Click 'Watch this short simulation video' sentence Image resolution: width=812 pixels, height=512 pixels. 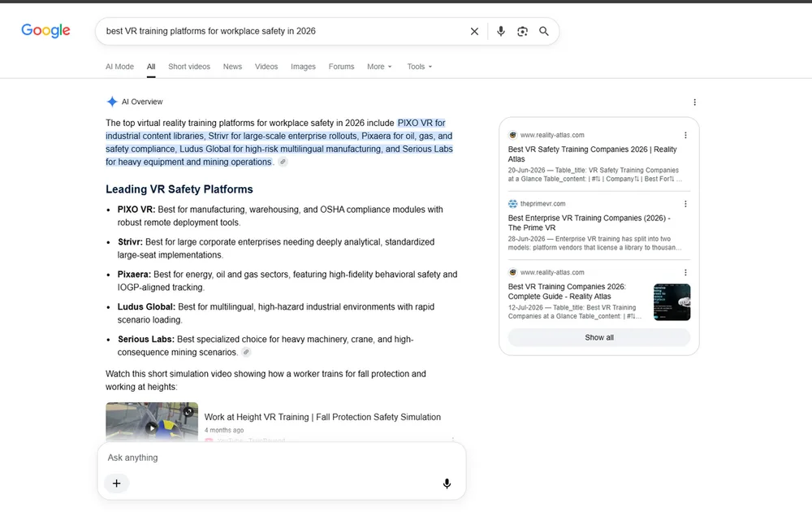(x=266, y=380)
